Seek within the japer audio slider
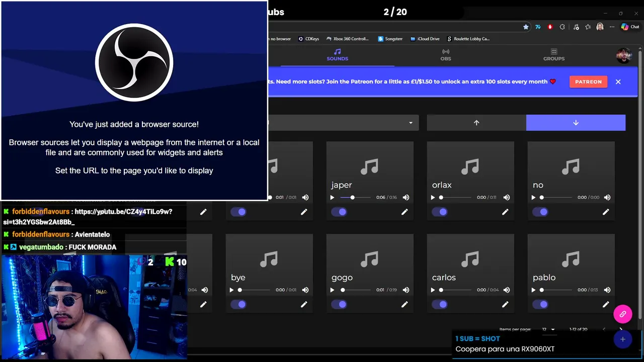Viewport: 644px width, 362px height. pos(356,198)
